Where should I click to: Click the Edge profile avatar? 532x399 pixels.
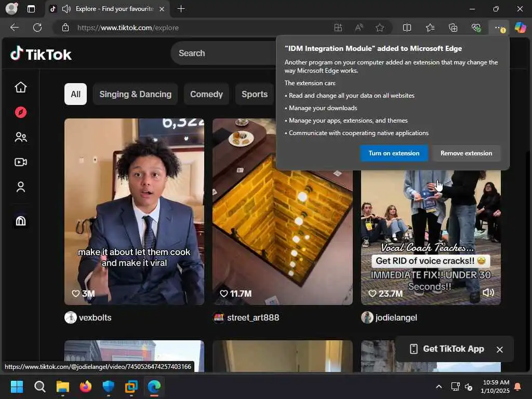[11, 8]
